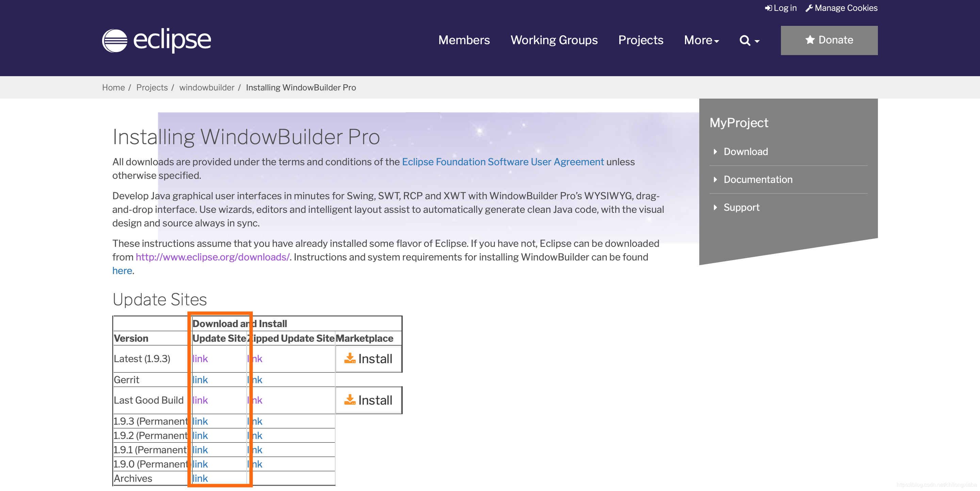Open Update Site link for 1.9.2 Permanent
The image size is (980, 491).
click(200, 436)
